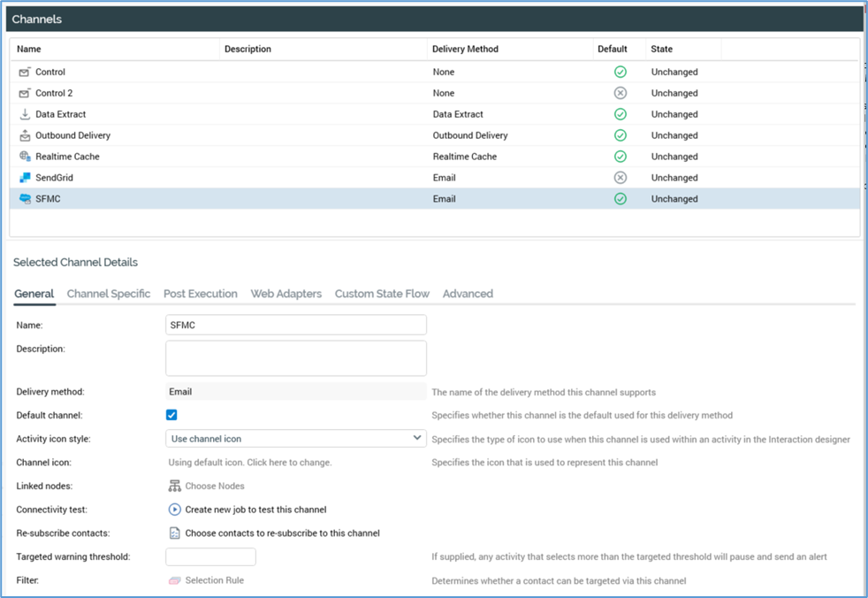Click 'Using default icon. Click here to change.'
The width and height of the screenshot is (868, 598).
250,463
